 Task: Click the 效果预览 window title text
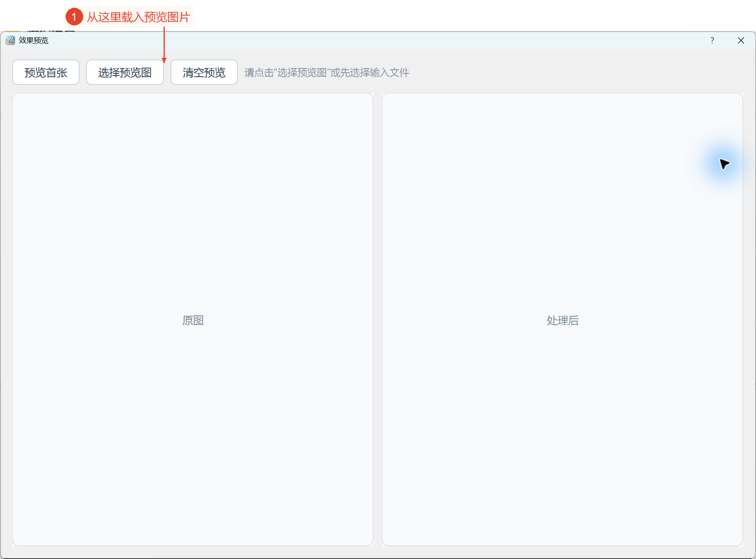click(34, 40)
